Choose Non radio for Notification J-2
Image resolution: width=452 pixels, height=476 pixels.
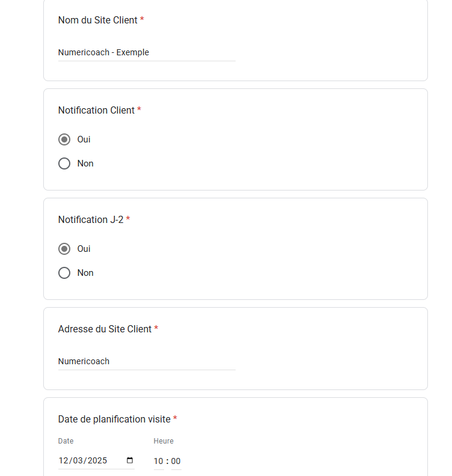(64, 273)
